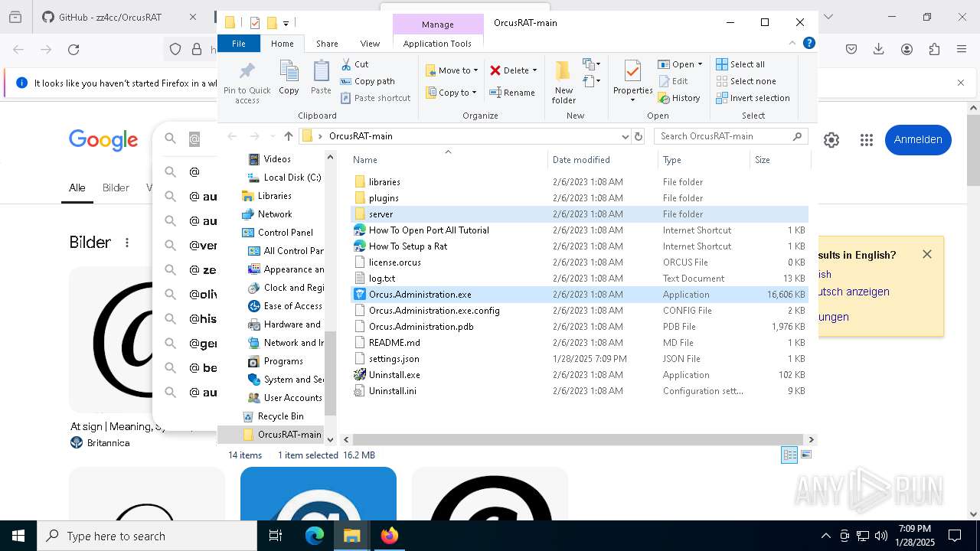
Task: Click Invert selection in ribbon
Action: 753,98
